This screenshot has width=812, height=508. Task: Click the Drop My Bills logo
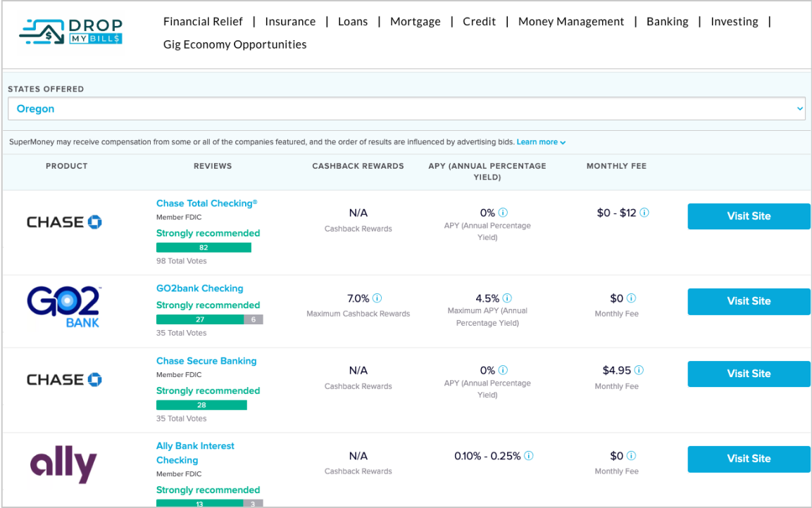pyautogui.click(x=70, y=32)
